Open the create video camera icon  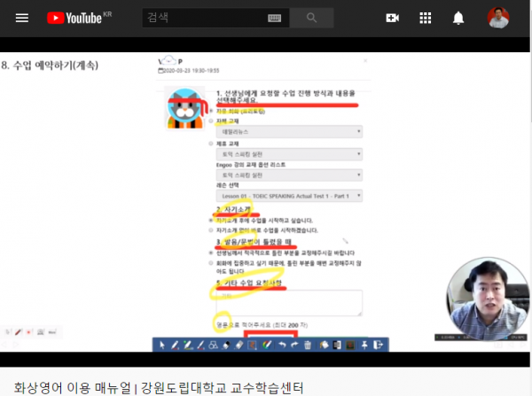(393, 18)
